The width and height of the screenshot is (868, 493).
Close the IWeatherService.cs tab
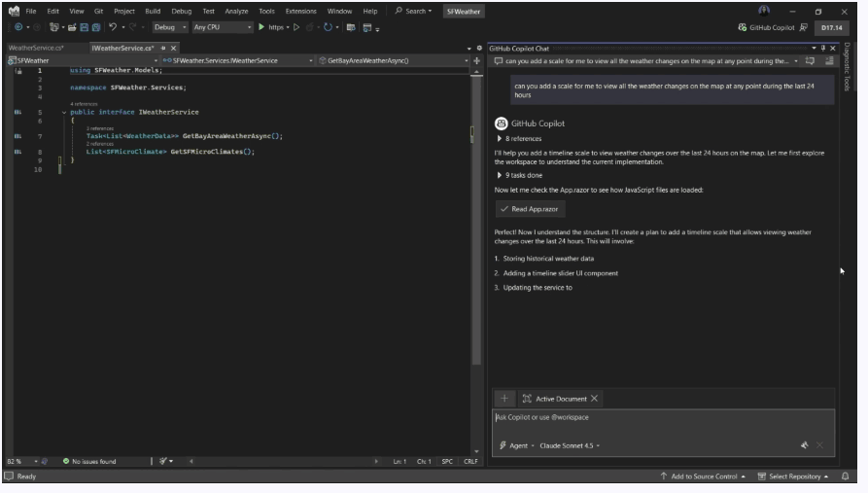(x=173, y=49)
